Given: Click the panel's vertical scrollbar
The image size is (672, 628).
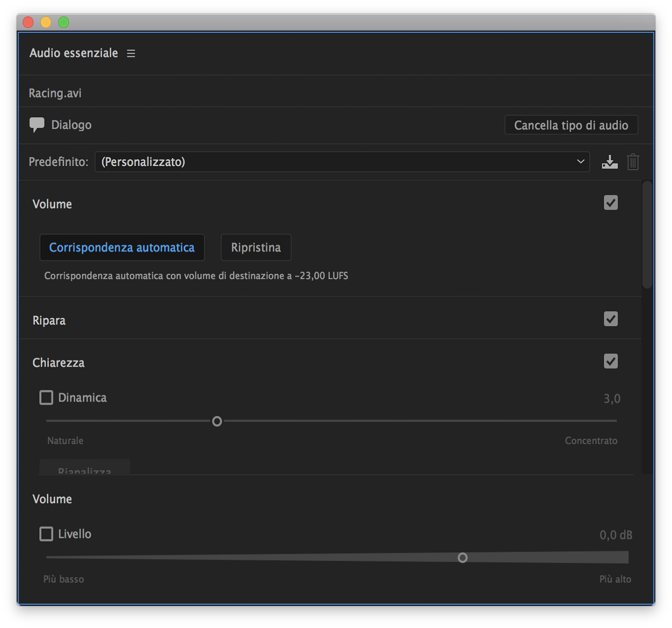Looking at the screenshot, I should 647,235.
